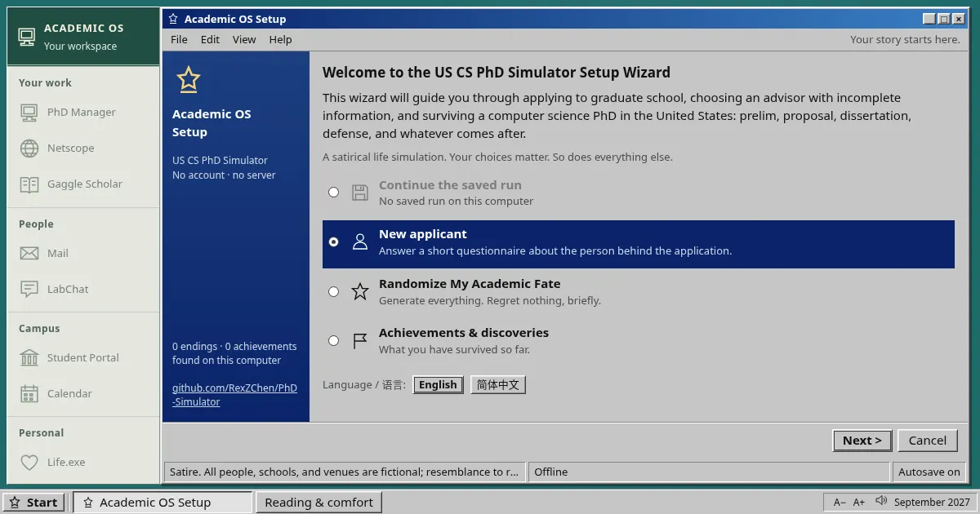Click the Autosave on status entry
Viewport: 980px width, 514px height.
pos(929,472)
